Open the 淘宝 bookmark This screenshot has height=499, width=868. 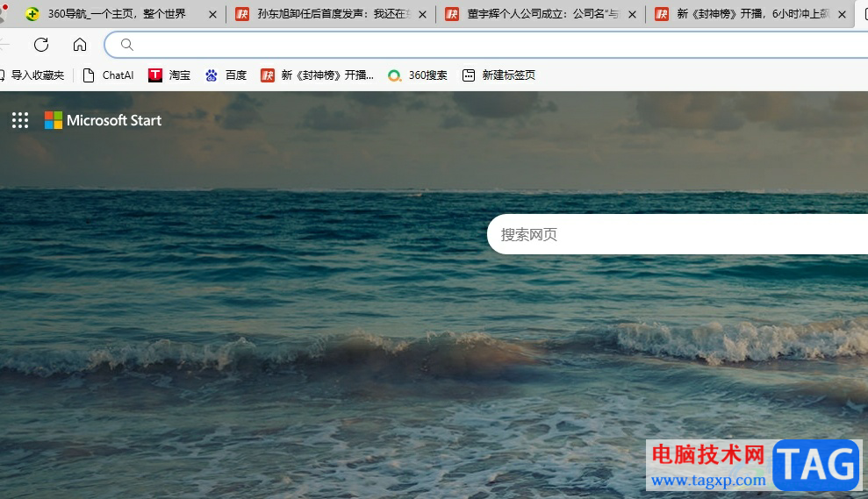(169, 75)
